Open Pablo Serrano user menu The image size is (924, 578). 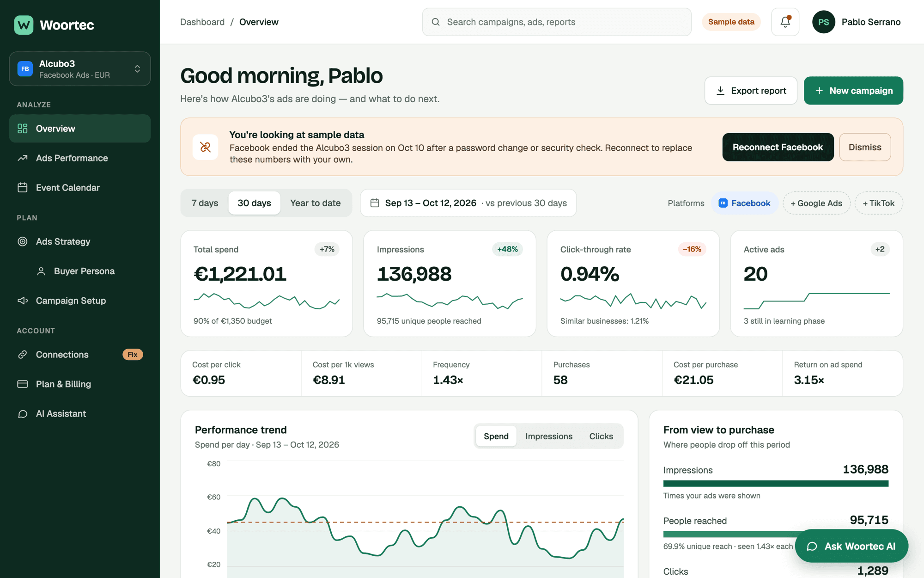[857, 22]
